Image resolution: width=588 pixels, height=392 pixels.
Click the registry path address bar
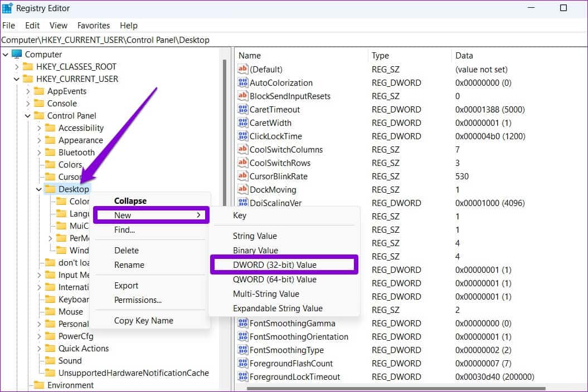294,40
